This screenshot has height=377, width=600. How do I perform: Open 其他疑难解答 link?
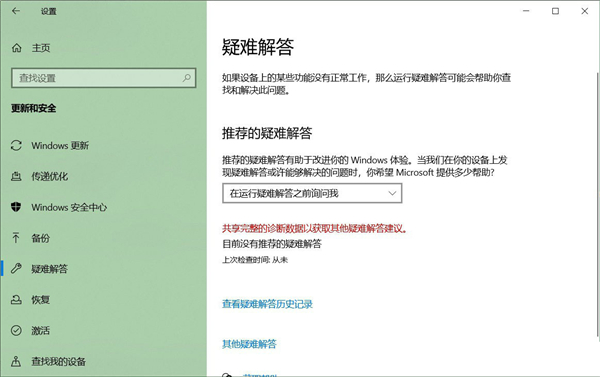(x=249, y=344)
